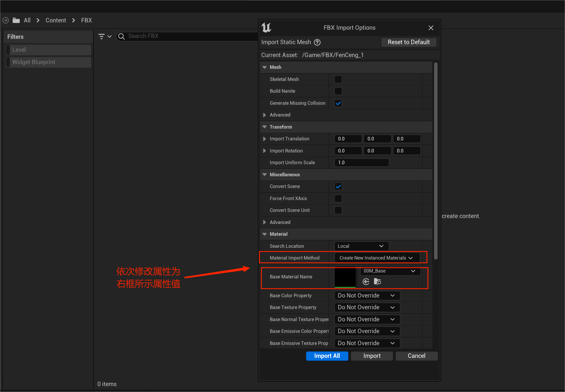The width and height of the screenshot is (565, 392).
Task: Open the Search Location dropdown
Action: click(x=362, y=246)
